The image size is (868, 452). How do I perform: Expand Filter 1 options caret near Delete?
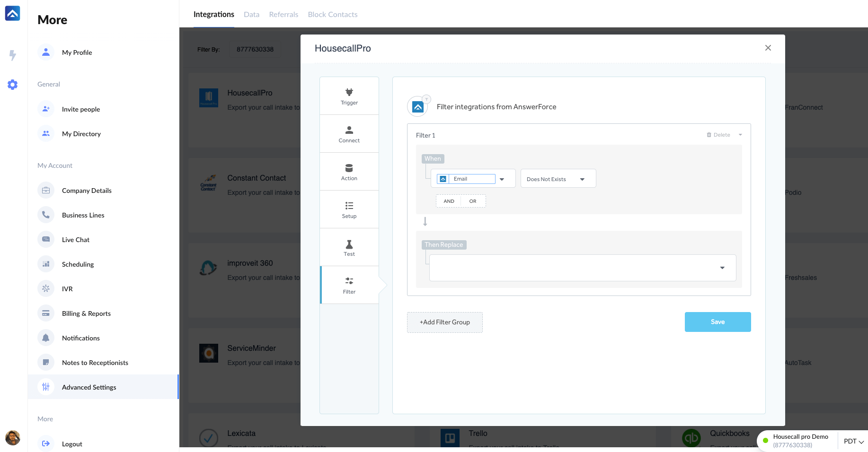click(741, 135)
